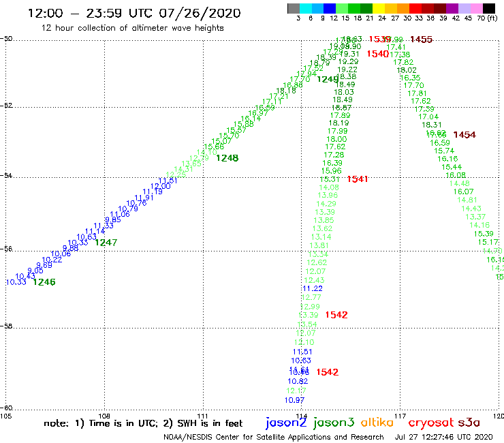Click red time stamp 1541
This screenshot has width=504, height=443.
point(358,179)
